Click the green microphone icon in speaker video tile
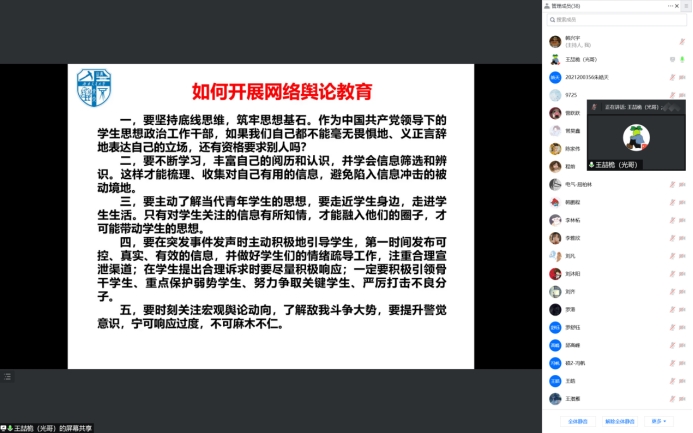The width and height of the screenshot is (693, 433). coord(592,164)
